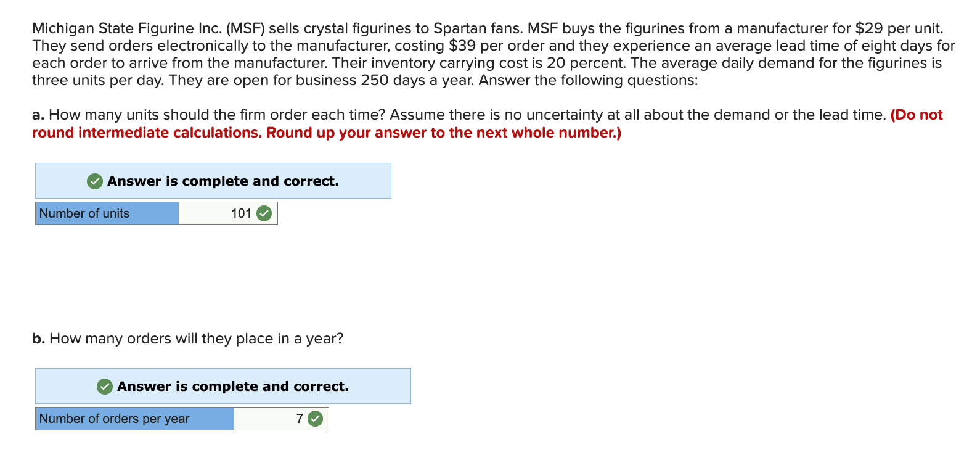This screenshot has height=460, width=980.
Task: Click the value 7 in answer box
Action: coord(300,419)
